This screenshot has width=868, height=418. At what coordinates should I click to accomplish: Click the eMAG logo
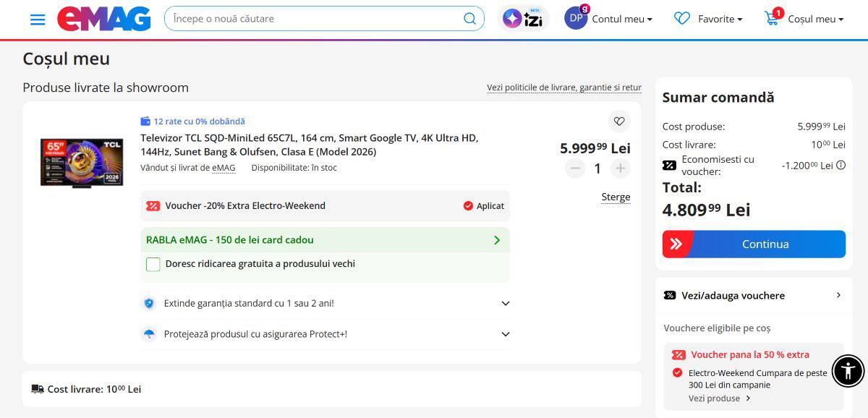click(104, 19)
